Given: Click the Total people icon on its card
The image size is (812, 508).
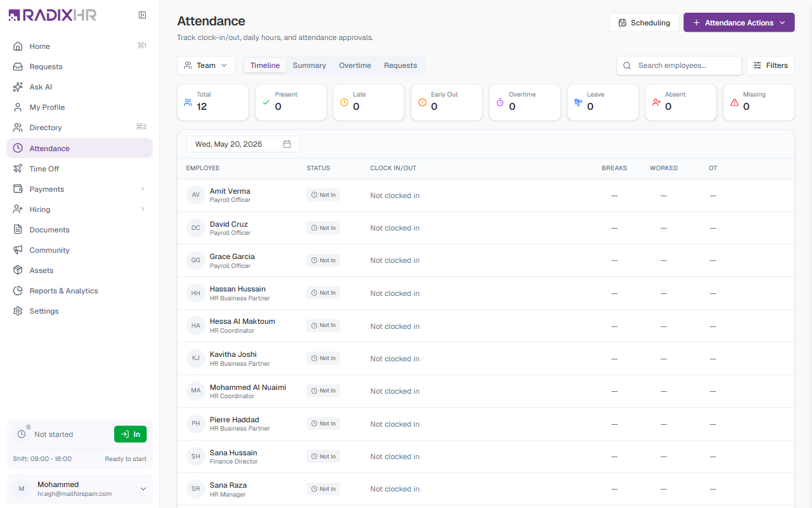Looking at the screenshot, I should (188, 102).
